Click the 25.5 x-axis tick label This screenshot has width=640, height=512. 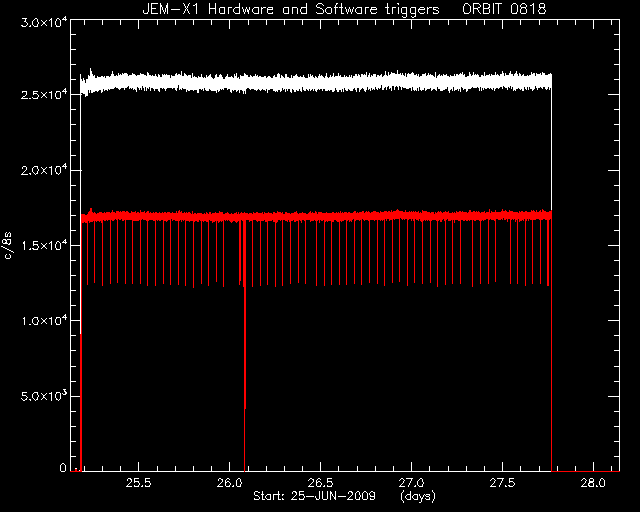[138, 483]
